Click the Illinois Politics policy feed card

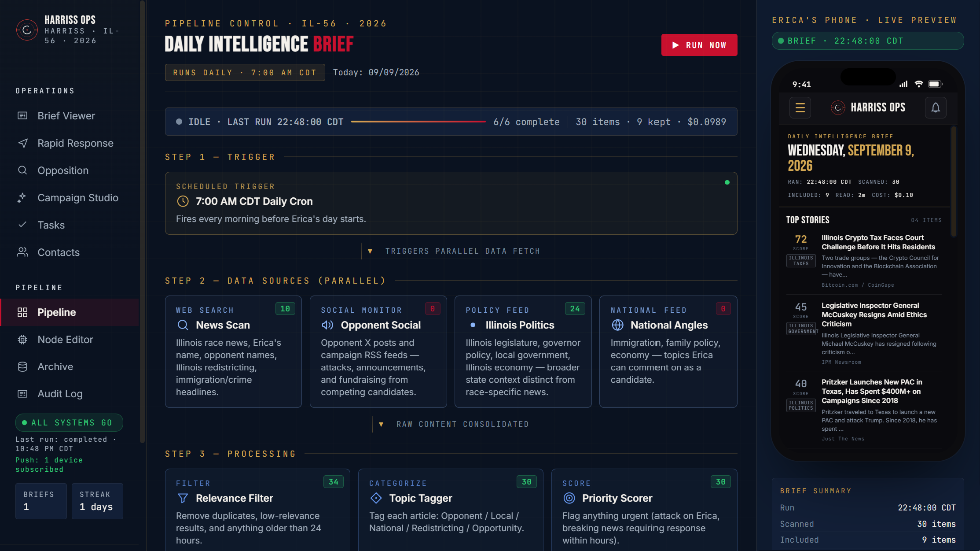point(523,351)
